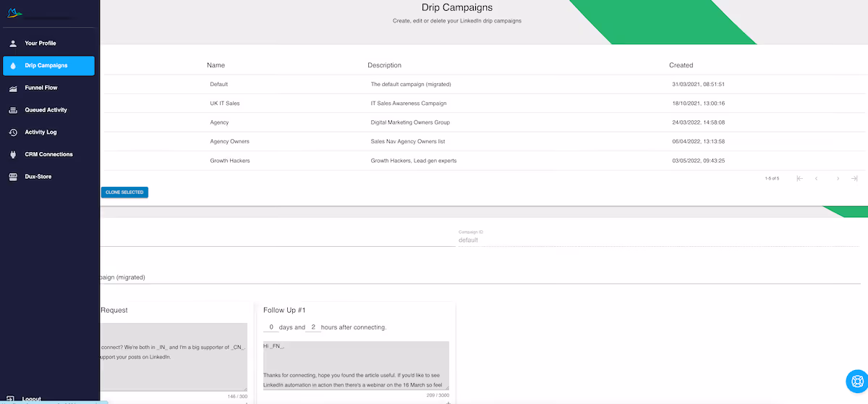The width and height of the screenshot is (868, 404).
Task: Go to first page of campaigns table
Action: click(x=799, y=178)
